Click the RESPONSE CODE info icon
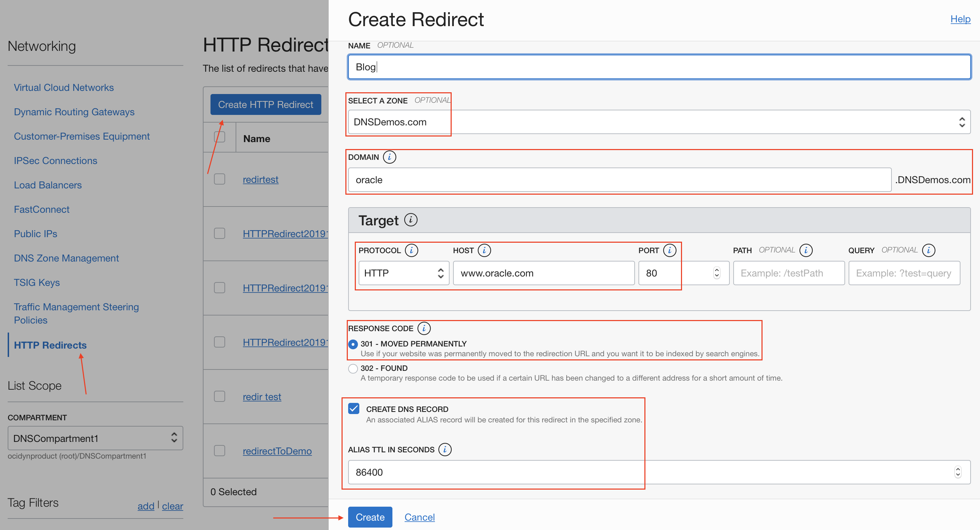Screen dimensions: 980x530 pos(424,328)
